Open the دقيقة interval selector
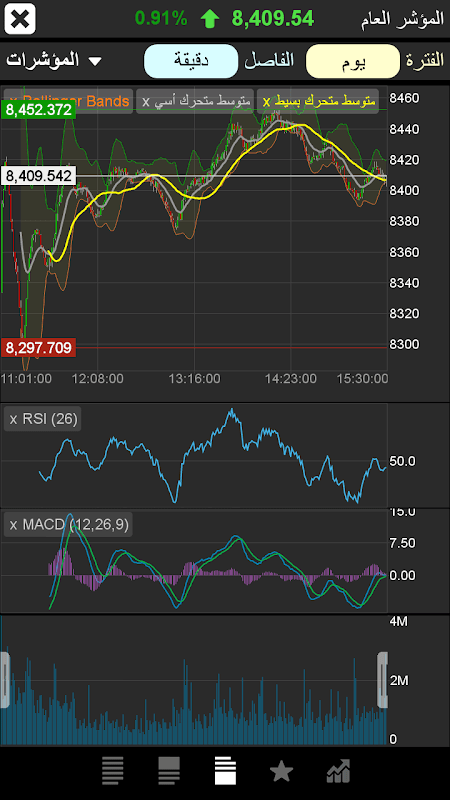Screen dimensions: 450x800 (x=191, y=61)
